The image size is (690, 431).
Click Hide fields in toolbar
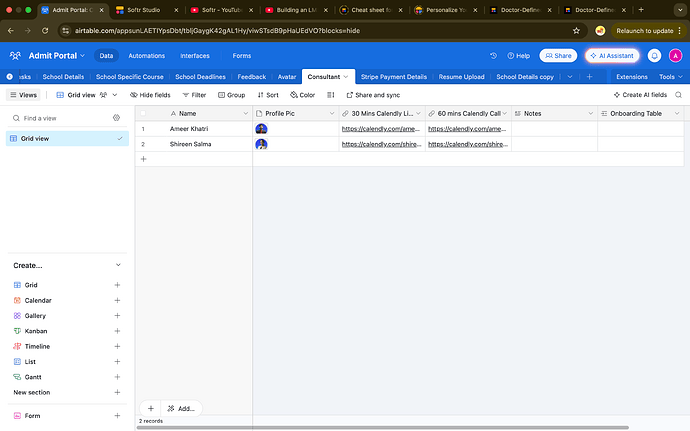pyautogui.click(x=150, y=95)
